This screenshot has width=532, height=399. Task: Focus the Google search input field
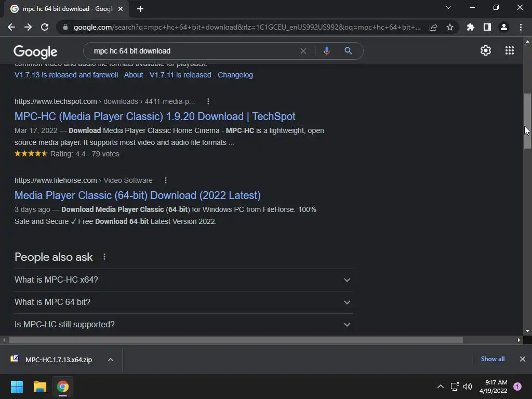click(193, 51)
